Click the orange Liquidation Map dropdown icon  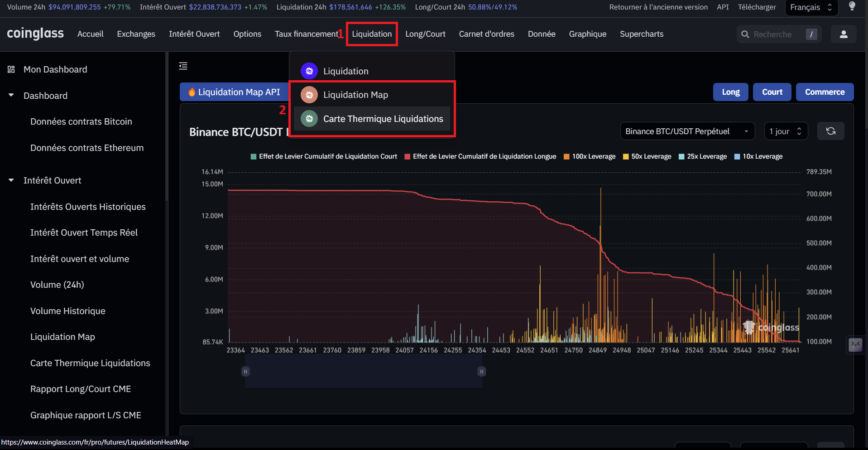309,95
